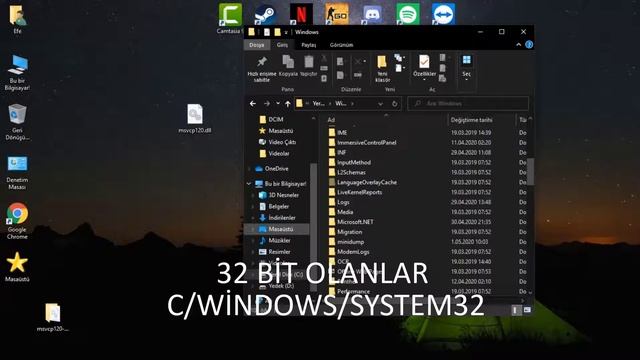The width and height of the screenshot is (640, 360).
Task: Launch Steam from the desktop shortcut
Action: tap(265, 14)
